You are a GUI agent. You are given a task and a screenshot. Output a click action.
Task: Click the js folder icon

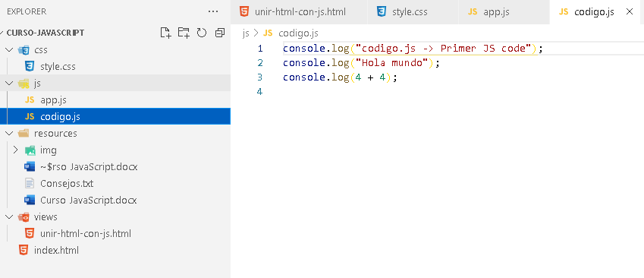tap(24, 84)
